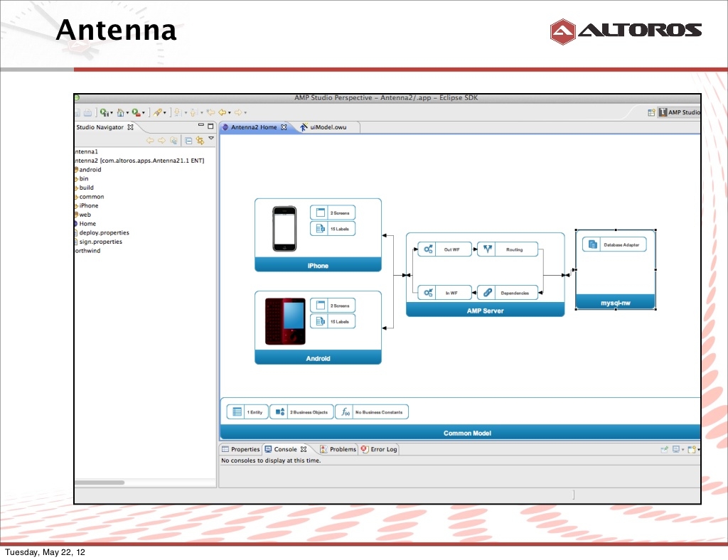Viewport: 728px width, 560px height.
Task: Select the Antenna2 Home editor tab
Action: (x=254, y=127)
